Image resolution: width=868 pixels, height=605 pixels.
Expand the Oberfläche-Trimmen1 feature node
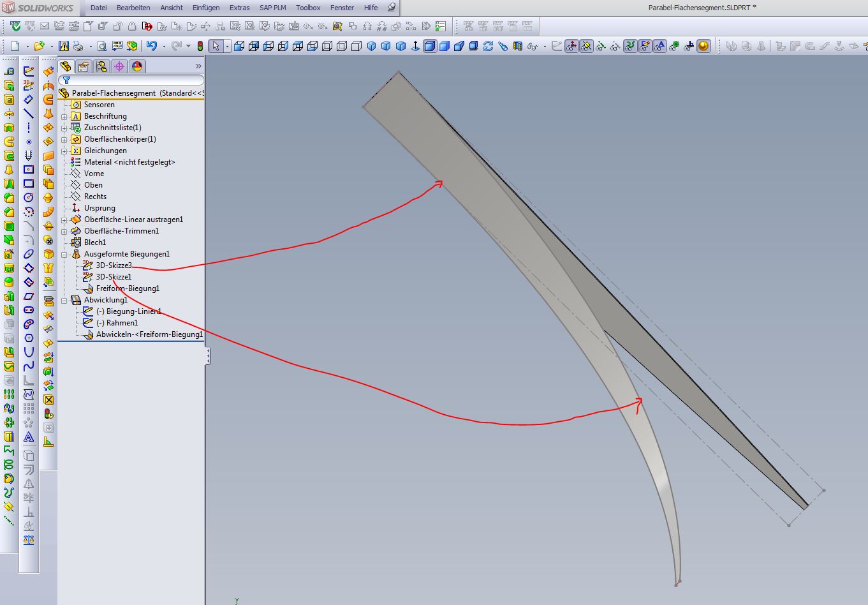(64, 232)
